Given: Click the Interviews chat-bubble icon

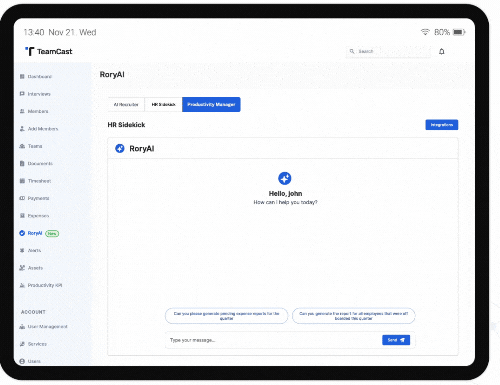Looking at the screenshot, I should pyautogui.click(x=22, y=94).
